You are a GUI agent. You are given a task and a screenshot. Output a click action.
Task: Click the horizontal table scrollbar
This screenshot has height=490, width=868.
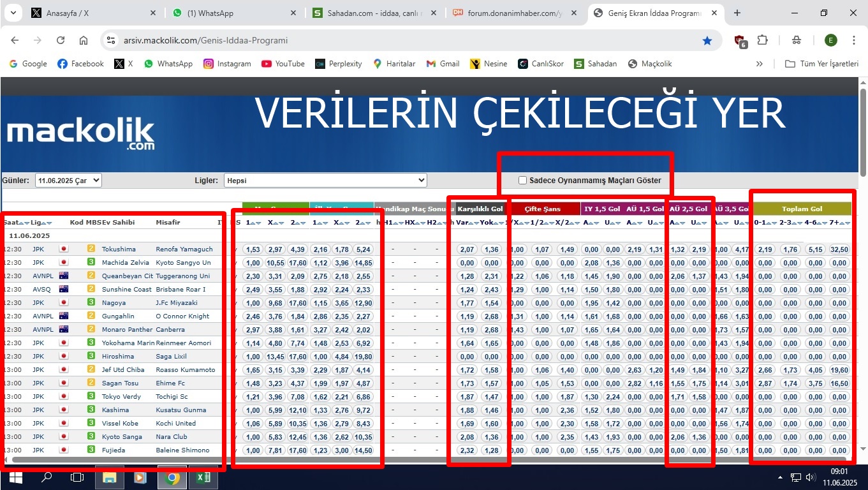click(428, 459)
